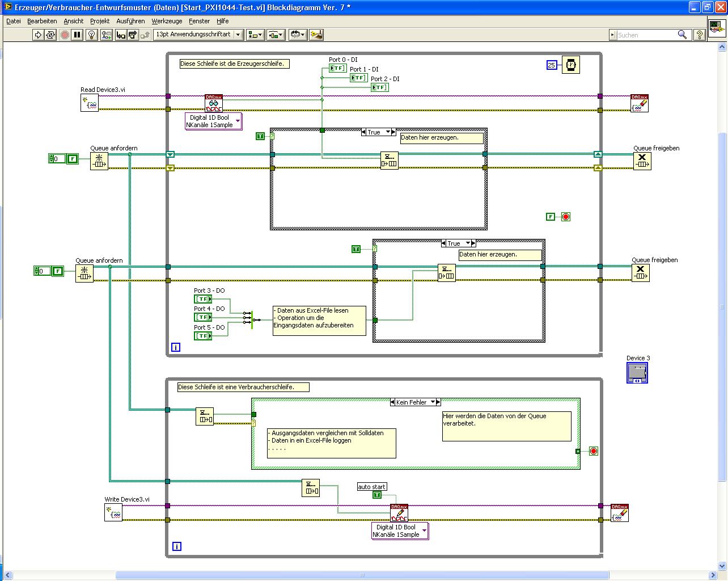Toggle the True constant labeled auto start
Viewport: 728px width, 581px height.
pyautogui.click(x=377, y=495)
